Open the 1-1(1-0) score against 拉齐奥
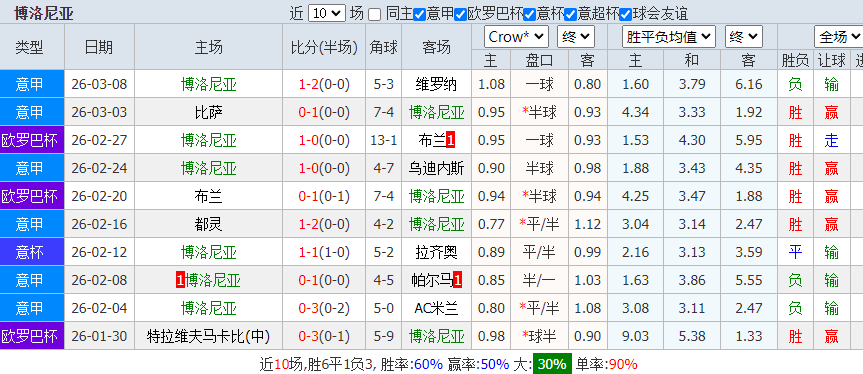The image size is (863, 374). (x=324, y=252)
